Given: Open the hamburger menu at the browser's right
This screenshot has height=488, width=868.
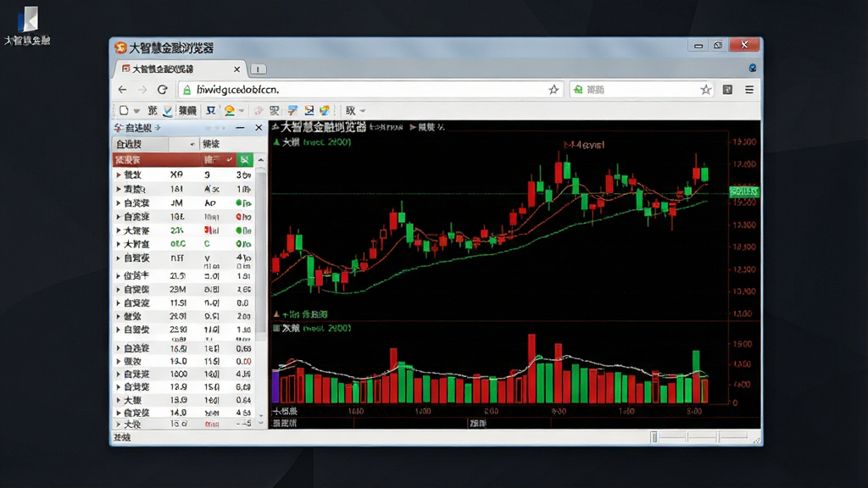Looking at the screenshot, I should (x=749, y=90).
